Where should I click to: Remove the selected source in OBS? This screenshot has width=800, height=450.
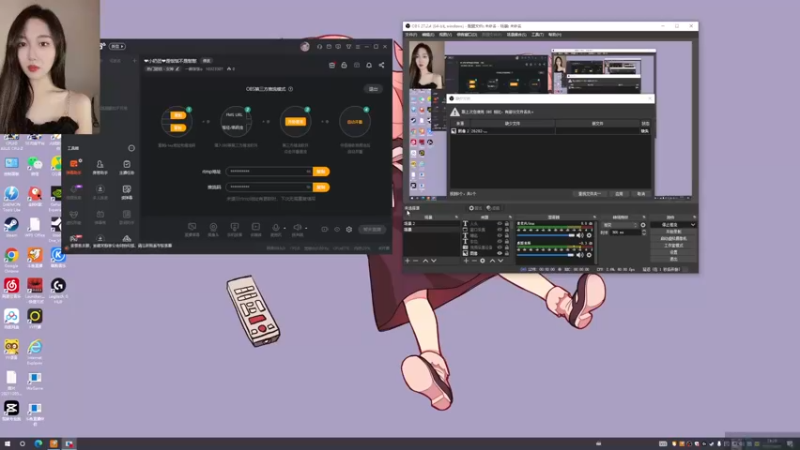coord(474,261)
